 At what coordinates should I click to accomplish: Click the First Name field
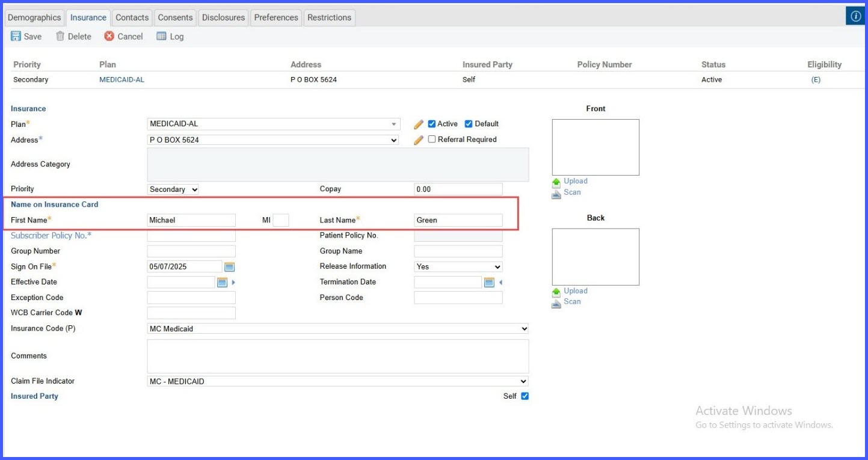(191, 220)
